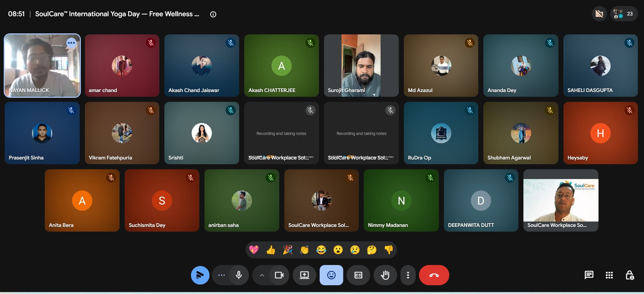The image size is (644, 294).
Task: Toggle the camera button
Action: tap(279, 275)
